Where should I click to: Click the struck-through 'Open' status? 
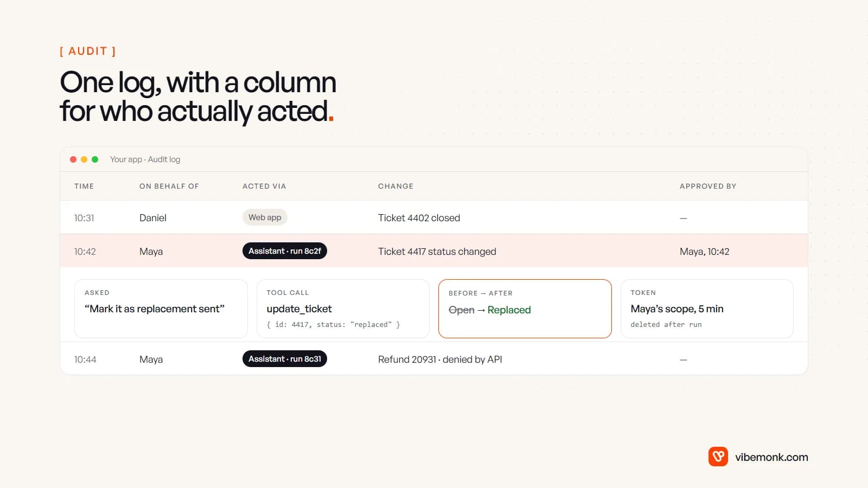click(462, 310)
